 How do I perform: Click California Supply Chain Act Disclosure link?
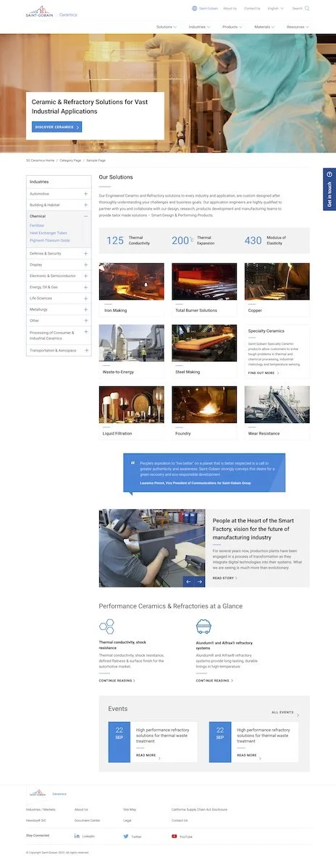pyautogui.click(x=199, y=809)
